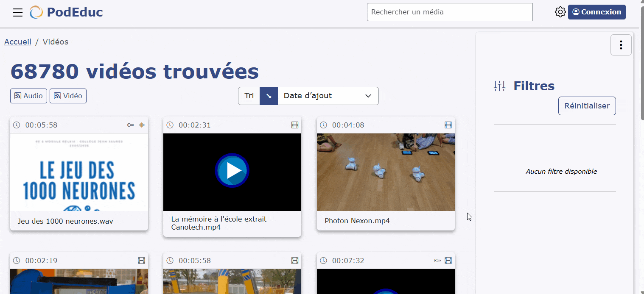Open the Audio RSS feed
The width and height of the screenshot is (644, 294).
point(28,96)
